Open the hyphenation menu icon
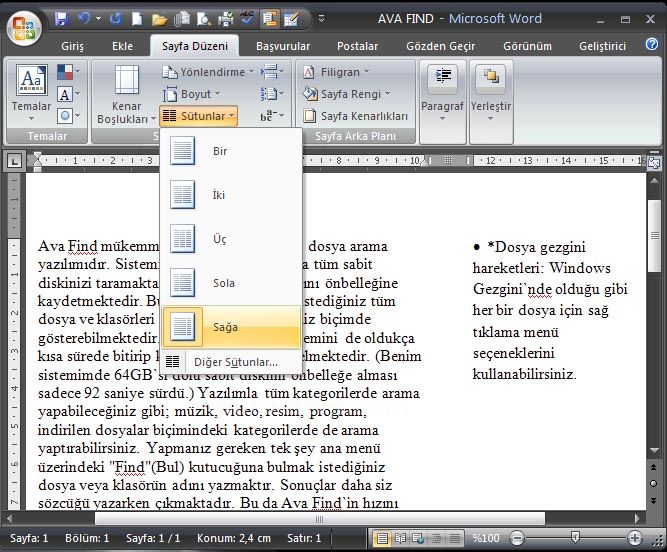Screen dimensions: 667x552 click(x=272, y=116)
